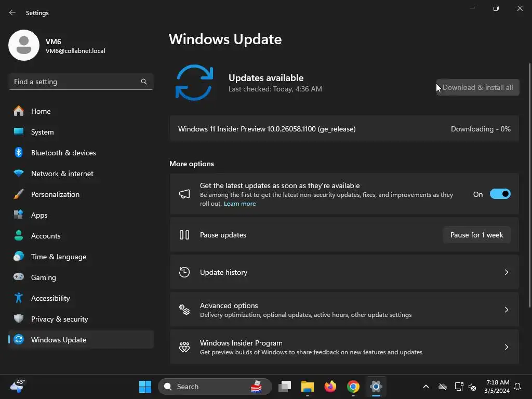Click the large blue update sync arrows
Image resolution: width=532 pixels, height=399 pixels.
tap(194, 83)
